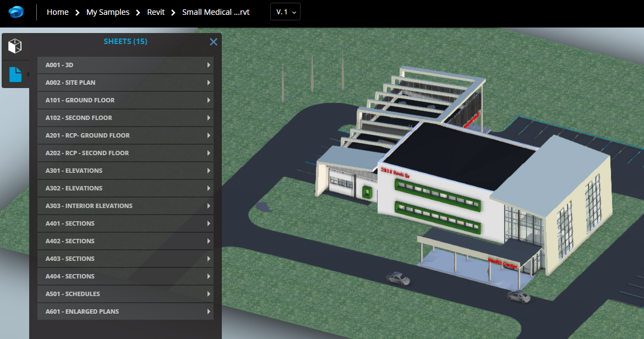644x339 pixels.
Task: Close the SHEETS panel
Action: pos(214,41)
